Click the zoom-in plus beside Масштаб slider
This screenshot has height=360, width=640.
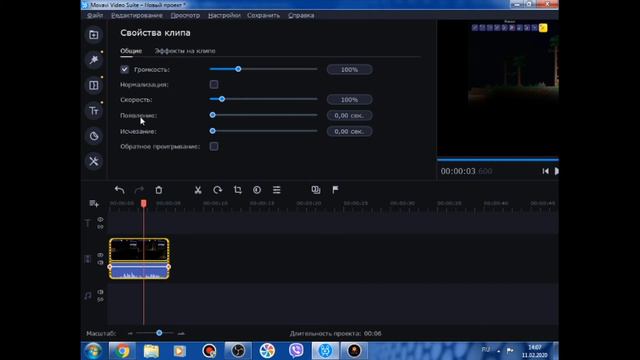point(181,333)
